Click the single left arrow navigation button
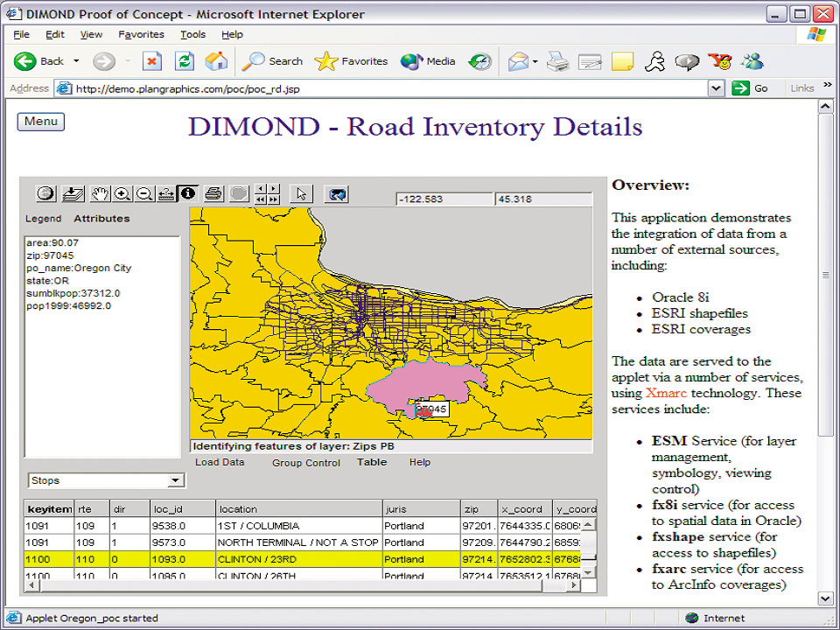This screenshot has height=630, width=840. coord(261,189)
